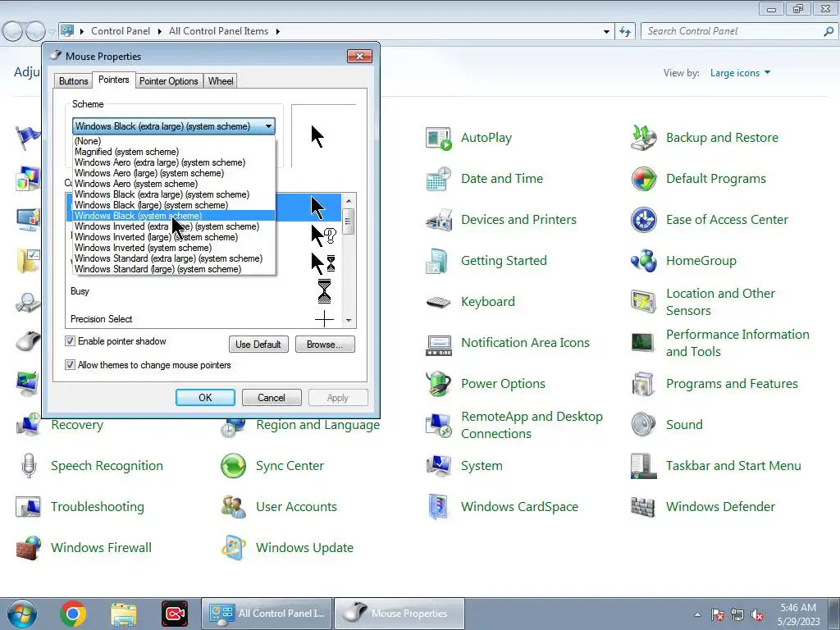Open the Troubleshooting icon
The width and height of the screenshot is (840, 630).
coord(29,507)
